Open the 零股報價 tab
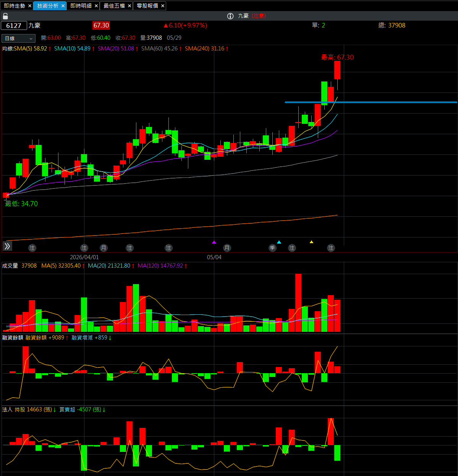The height and width of the screenshot is (476, 458). tap(147, 6)
